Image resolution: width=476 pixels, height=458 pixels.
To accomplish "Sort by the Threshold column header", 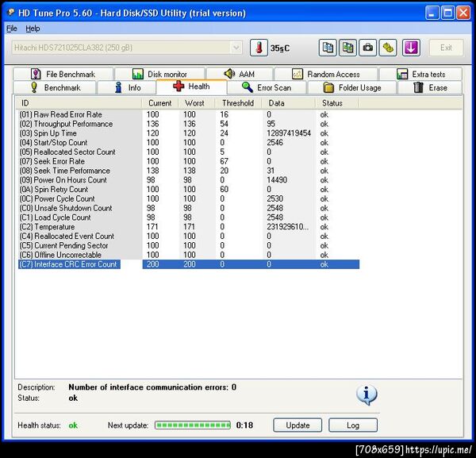I will point(239,103).
